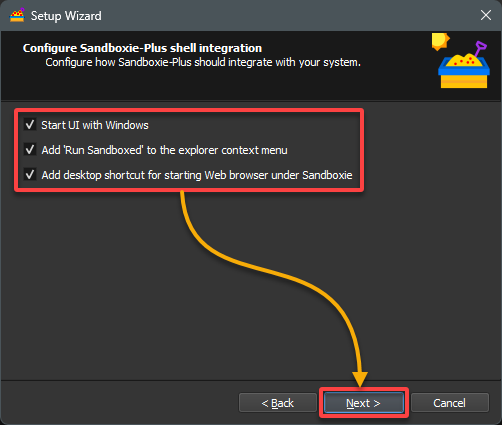Click the 'Start UI with Windows' label

95,125
